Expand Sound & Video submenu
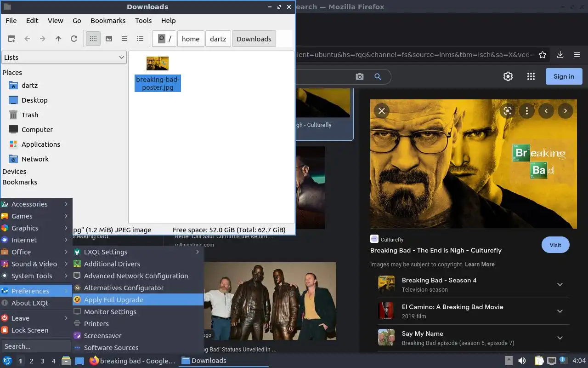Screen dimensions: 588x368 click(36, 264)
